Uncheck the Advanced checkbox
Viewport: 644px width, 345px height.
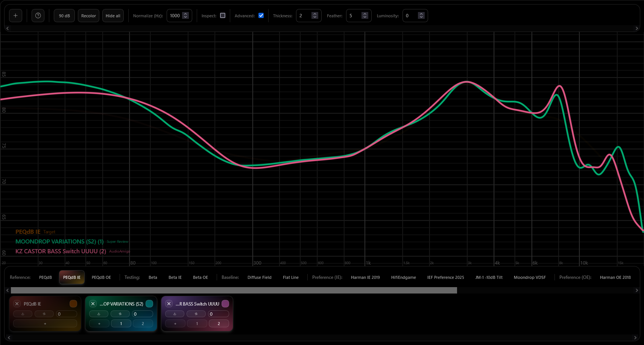[261, 15]
